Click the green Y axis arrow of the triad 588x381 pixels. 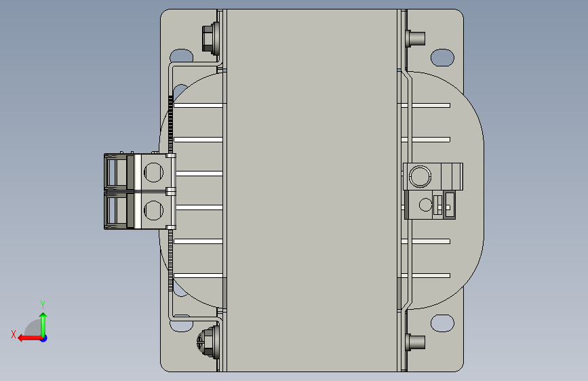coord(43,325)
